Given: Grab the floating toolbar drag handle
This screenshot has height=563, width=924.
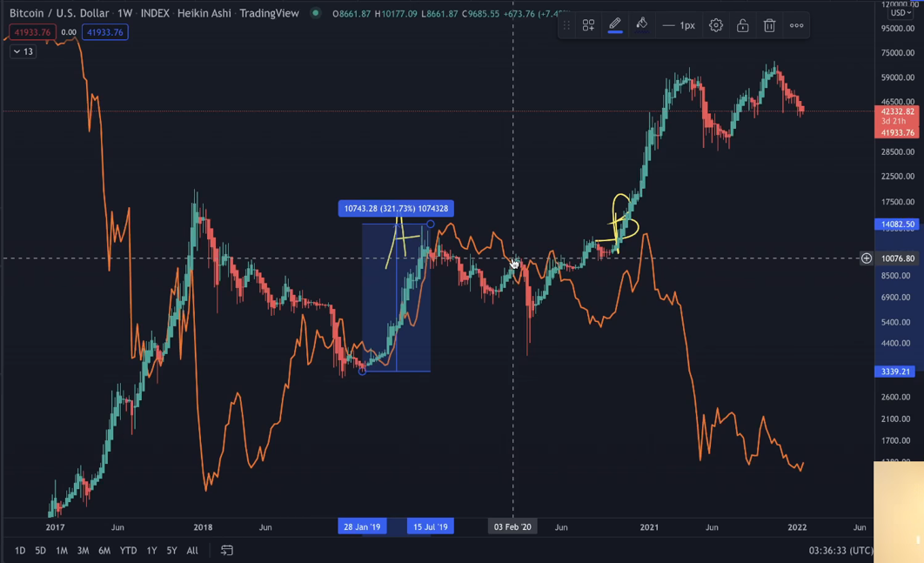Looking at the screenshot, I should [x=566, y=25].
